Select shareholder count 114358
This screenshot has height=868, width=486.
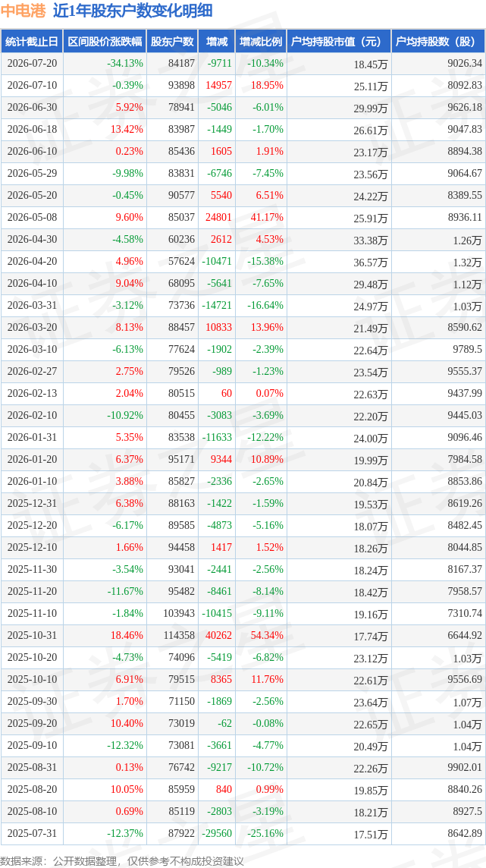pos(177,636)
